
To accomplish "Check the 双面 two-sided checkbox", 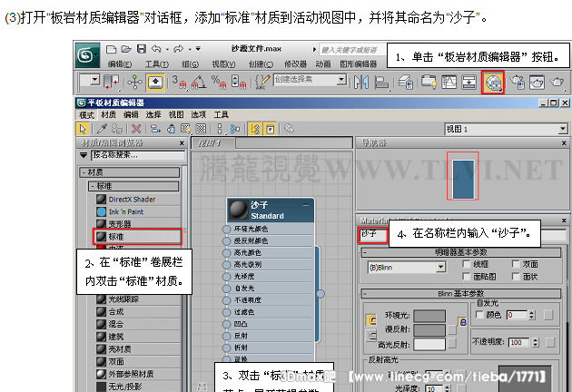I will coord(516,264).
